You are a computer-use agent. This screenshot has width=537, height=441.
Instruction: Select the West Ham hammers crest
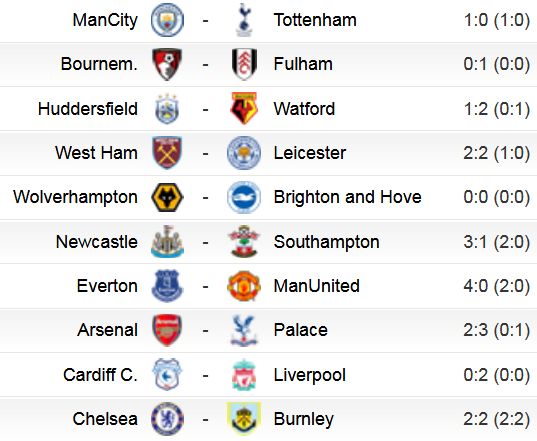(x=167, y=153)
